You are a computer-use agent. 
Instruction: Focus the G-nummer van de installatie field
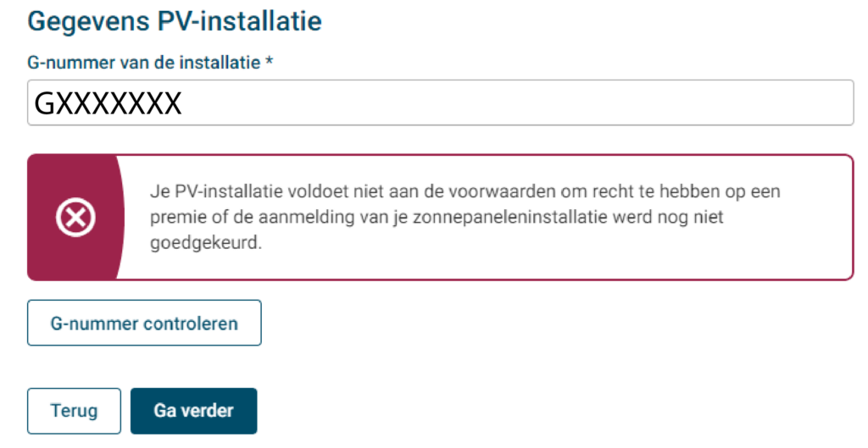tap(440, 103)
